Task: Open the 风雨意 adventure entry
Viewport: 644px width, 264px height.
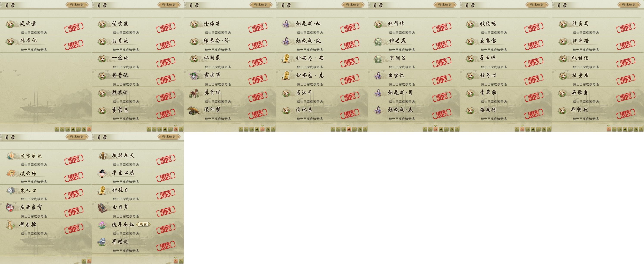Action: [x=46, y=27]
